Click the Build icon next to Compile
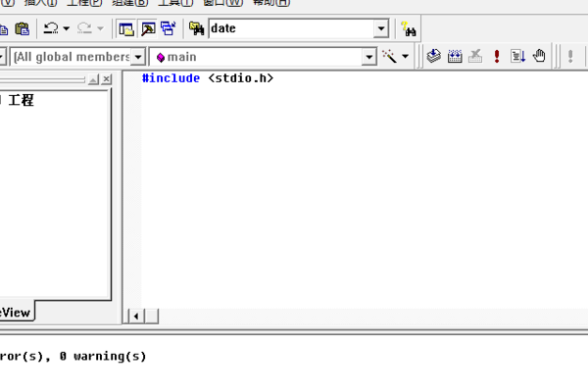Image resolution: width=588 pixels, height=392 pixels. (x=455, y=56)
